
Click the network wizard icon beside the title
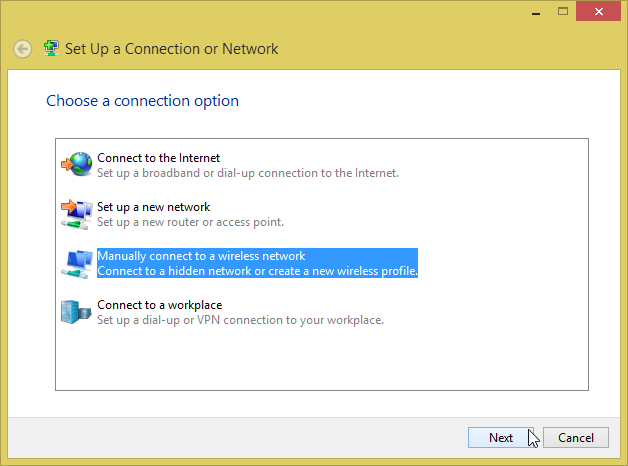51,48
